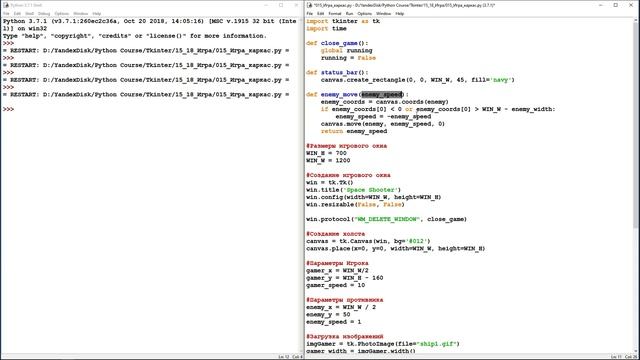Open Options menu in the editor window
640x360 pixels.
pyautogui.click(x=364, y=13)
